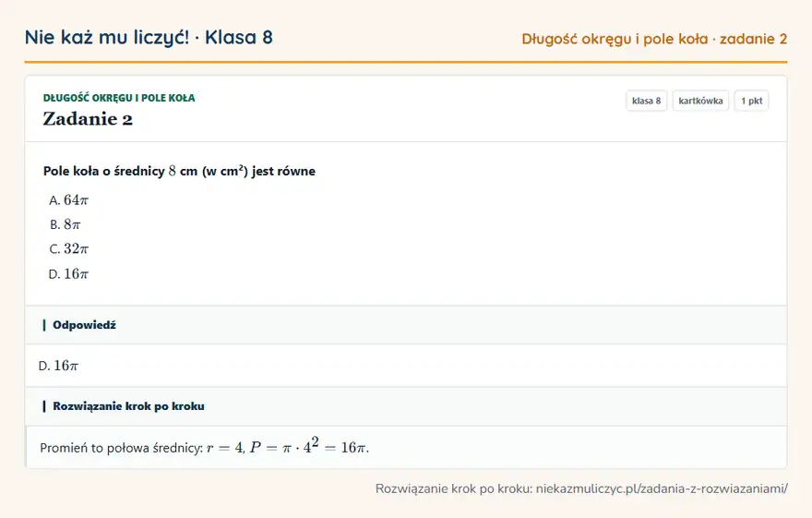Click the 'Nie każ mu liczyć! · Klasa 8' header title
Image resolution: width=812 pixels, height=518 pixels.
pos(149,38)
